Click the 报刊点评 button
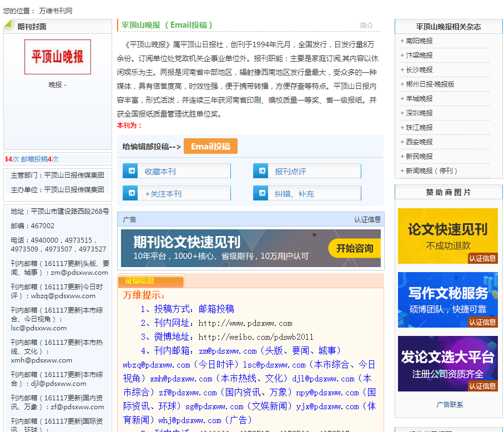 [x=307, y=171]
